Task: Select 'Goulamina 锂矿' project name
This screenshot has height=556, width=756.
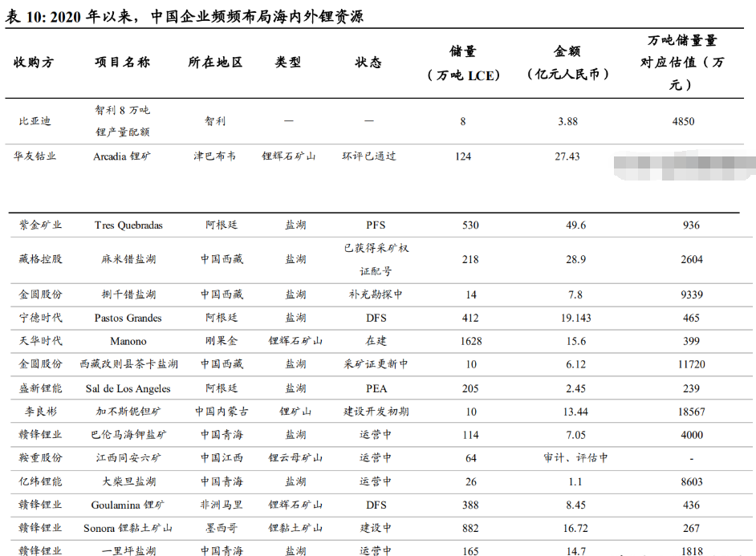Action: coord(128,505)
